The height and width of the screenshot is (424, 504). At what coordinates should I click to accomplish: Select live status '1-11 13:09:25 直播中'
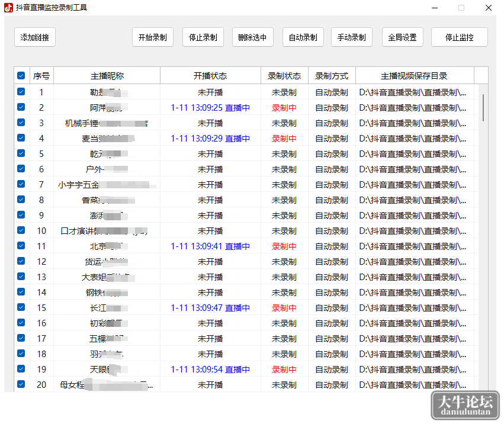210,108
